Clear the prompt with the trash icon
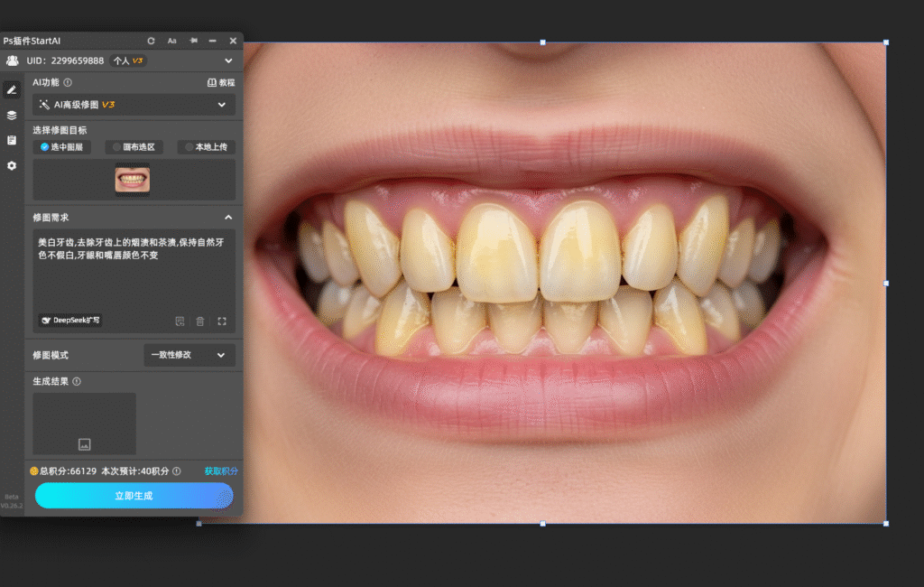The image size is (924, 587). [x=200, y=321]
